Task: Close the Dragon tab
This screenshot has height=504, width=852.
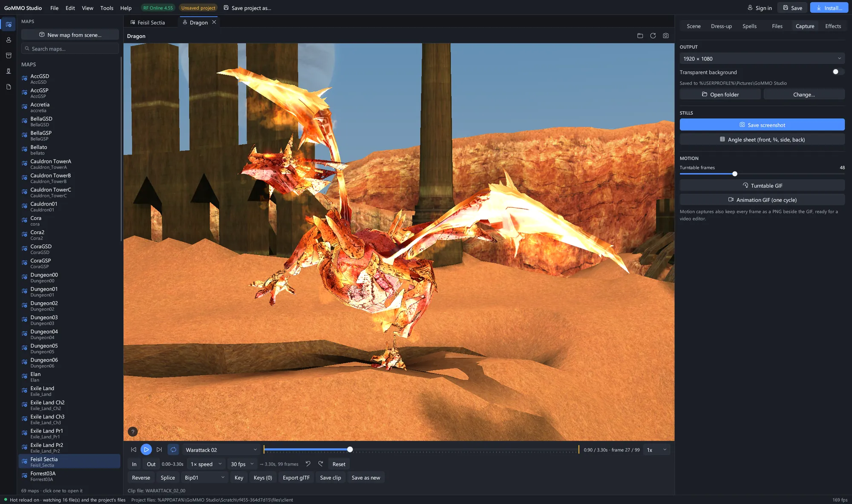Action: tap(214, 22)
